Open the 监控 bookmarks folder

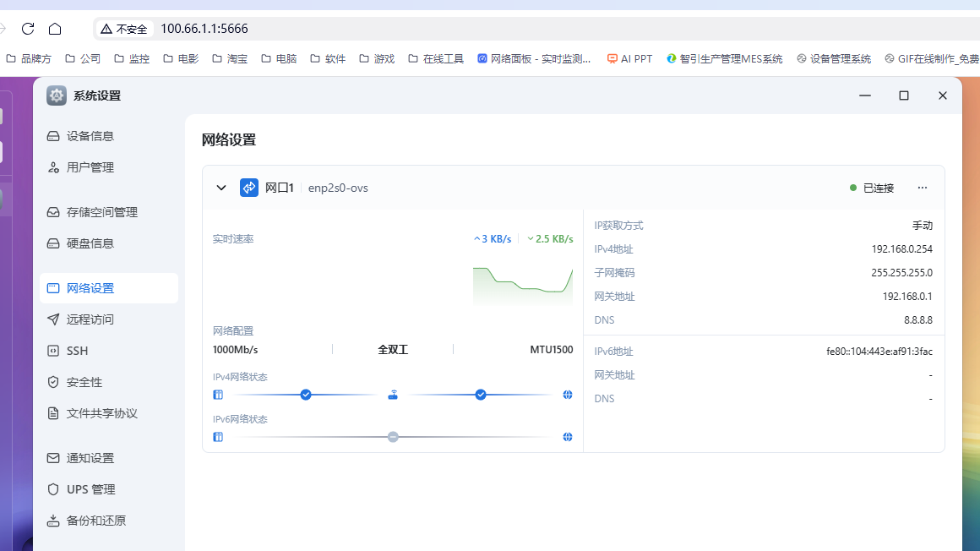click(131, 59)
